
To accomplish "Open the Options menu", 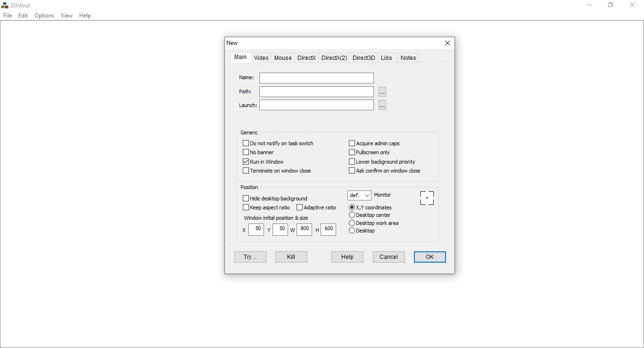I will (x=44, y=16).
